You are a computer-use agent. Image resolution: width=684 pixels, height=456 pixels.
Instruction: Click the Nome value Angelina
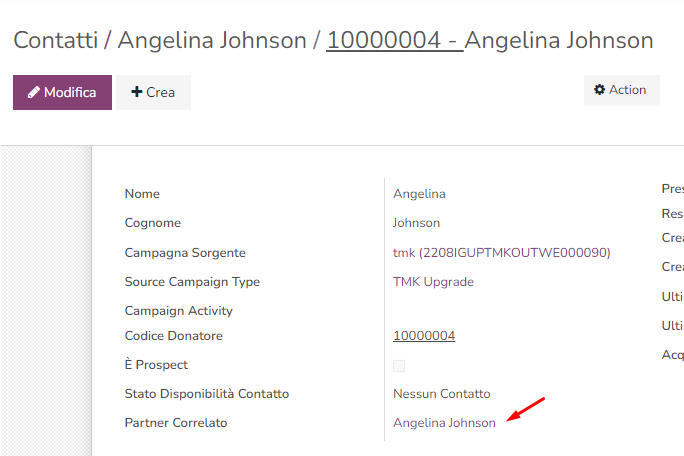[419, 194]
